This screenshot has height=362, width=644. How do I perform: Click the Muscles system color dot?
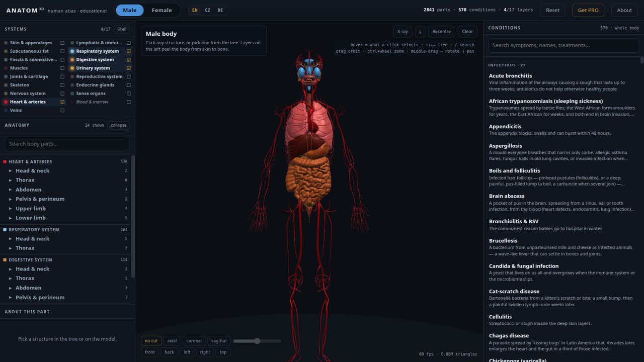tap(6, 68)
